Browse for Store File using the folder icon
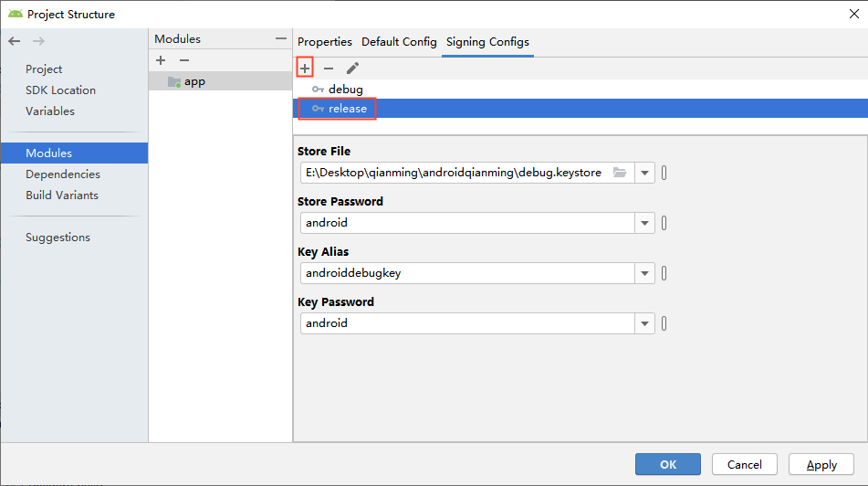The height and width of the screenshot is (486, 868). pos(620,173)
